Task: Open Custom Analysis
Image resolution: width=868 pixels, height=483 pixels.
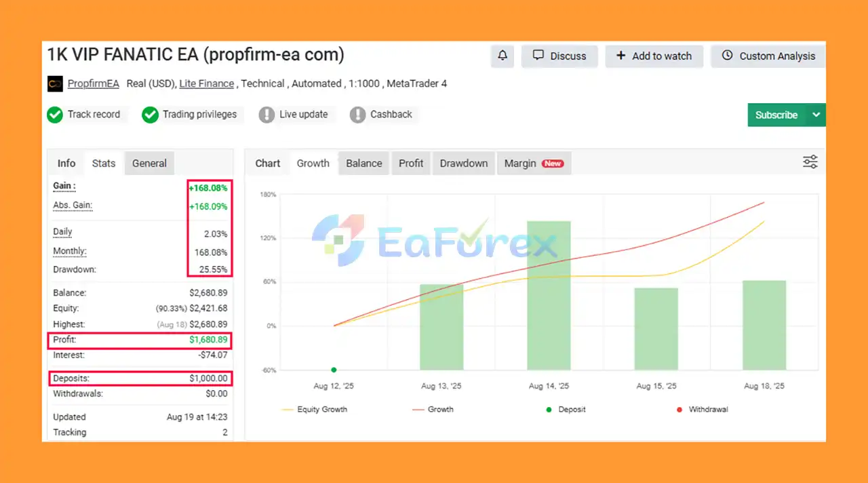Action: 768,56
